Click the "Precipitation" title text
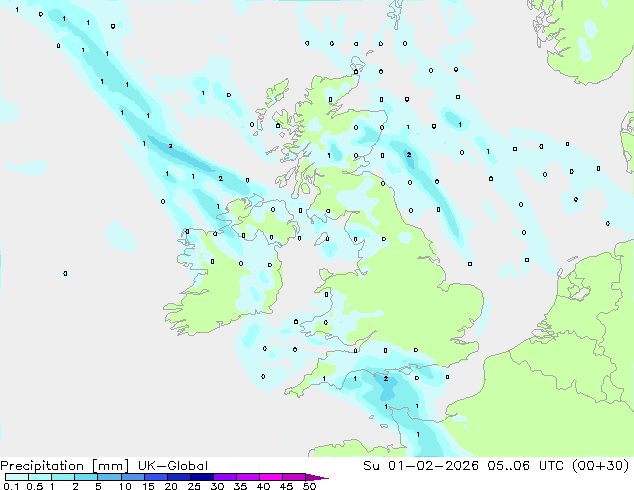The height and width of the screenshot is (490, 634). (42, 466)
